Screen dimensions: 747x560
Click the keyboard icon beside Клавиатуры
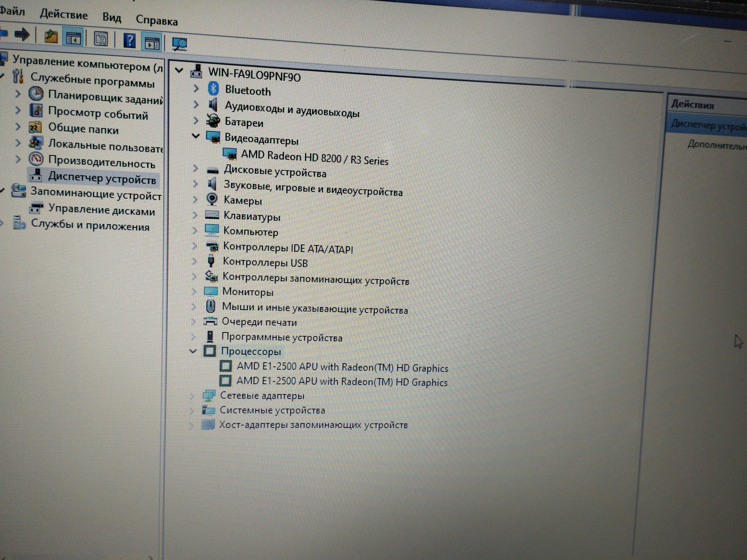tap(212, 215)
